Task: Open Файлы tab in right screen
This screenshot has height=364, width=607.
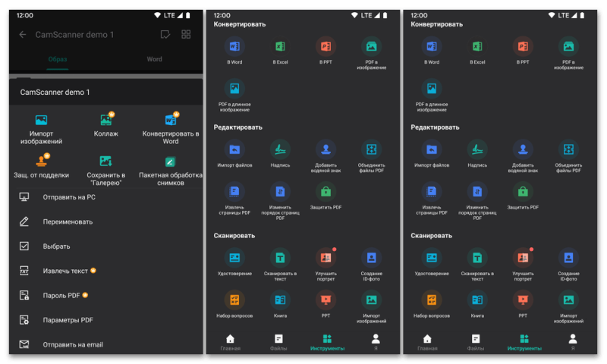Action: [x=476, y=342]
